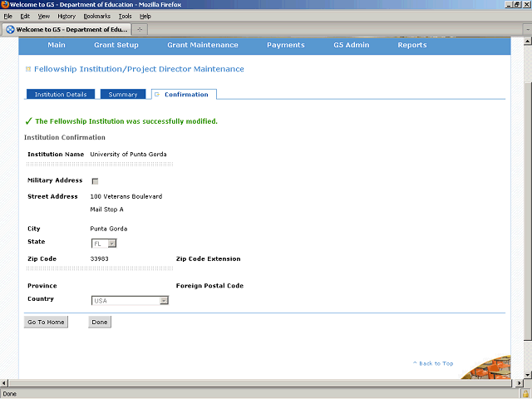Viewport: 532px width, 399px height.
Task: Click the zip code value '33983'
Action: [99, 259]
